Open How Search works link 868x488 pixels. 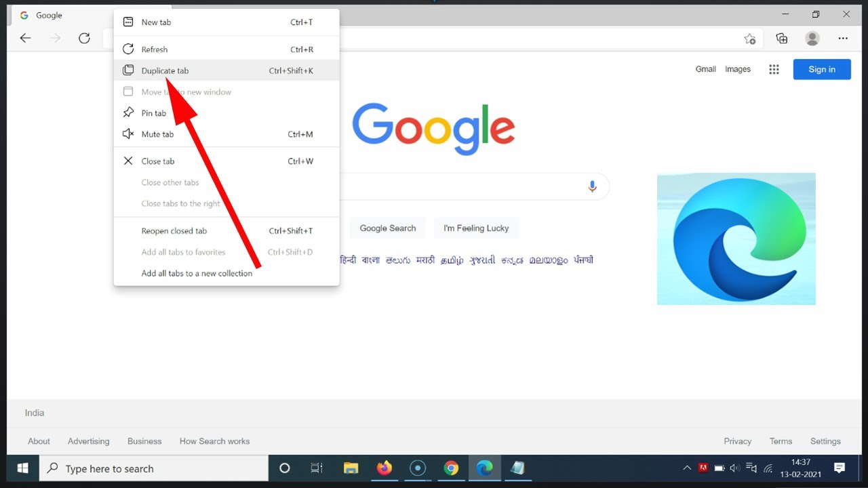pyautogui.click(x=214, y=441)
